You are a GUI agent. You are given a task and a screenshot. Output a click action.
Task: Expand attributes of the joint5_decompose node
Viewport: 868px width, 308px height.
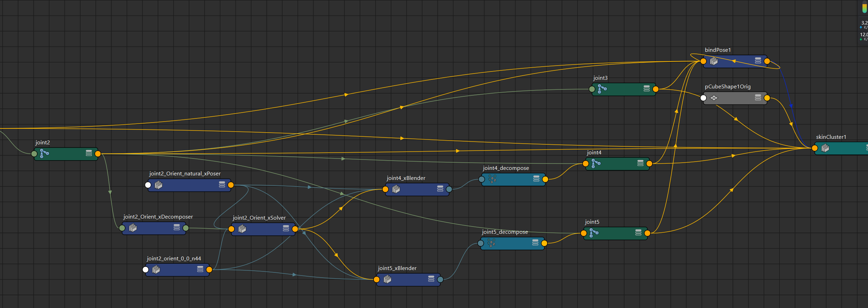(x=535, y=243)
